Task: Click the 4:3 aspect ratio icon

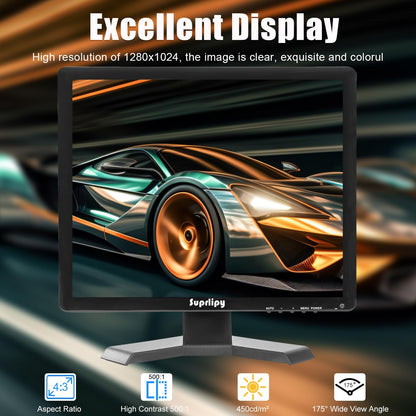Action: [60, 387]
